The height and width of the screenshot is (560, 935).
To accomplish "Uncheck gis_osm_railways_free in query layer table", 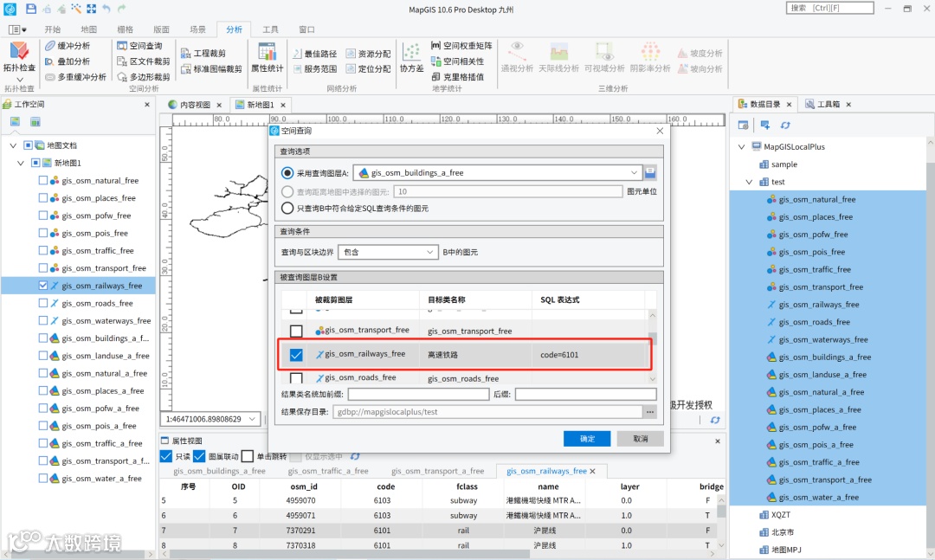I will [x=296, y=355].
